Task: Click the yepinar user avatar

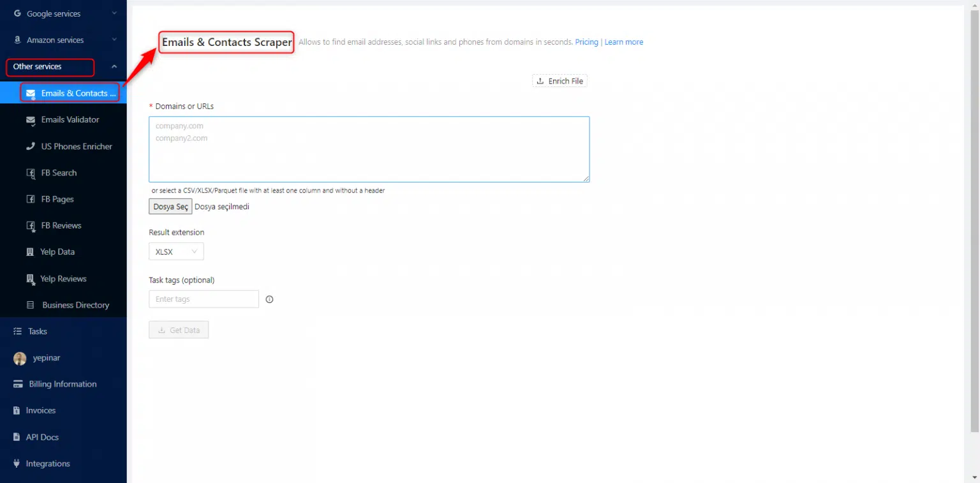Action: coord(20,358)
